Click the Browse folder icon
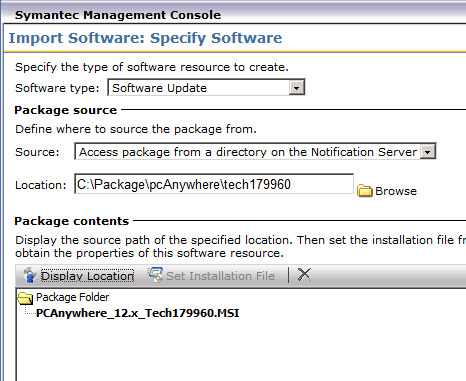466x381 pixels. point(364,191)
